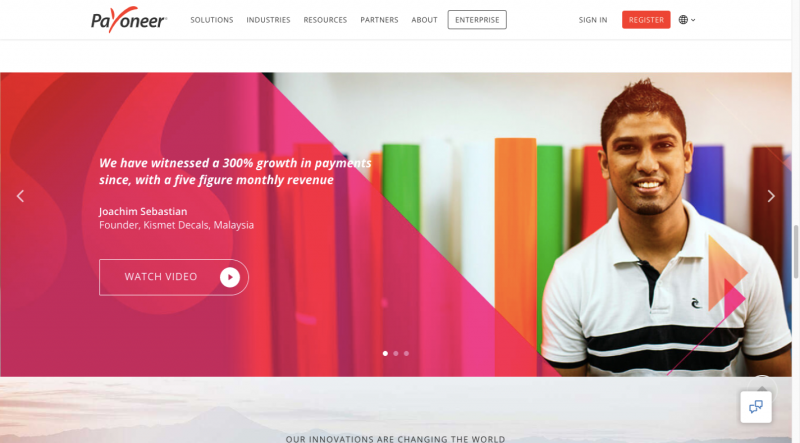Viewport: 800px width, 443px height.
Task: Click the Enterprise button
Action: click(x=477, y=20)
